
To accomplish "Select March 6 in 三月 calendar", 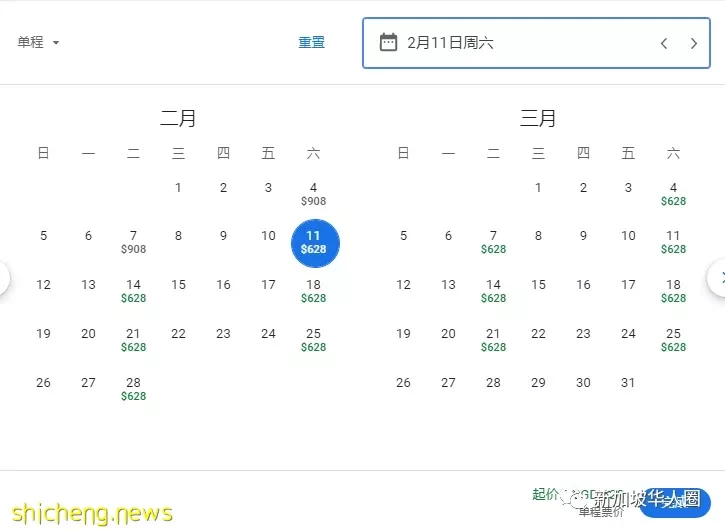I will pos(449,236).
